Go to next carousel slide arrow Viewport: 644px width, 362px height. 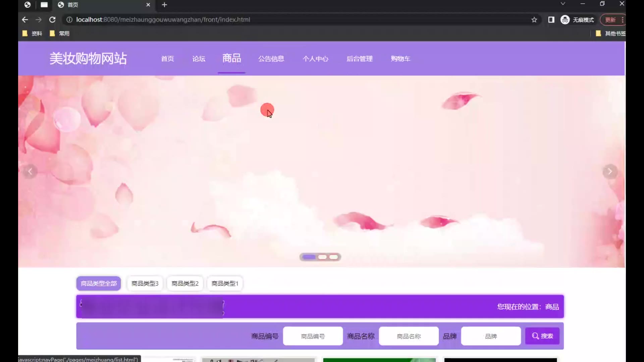tap(610, 172)
